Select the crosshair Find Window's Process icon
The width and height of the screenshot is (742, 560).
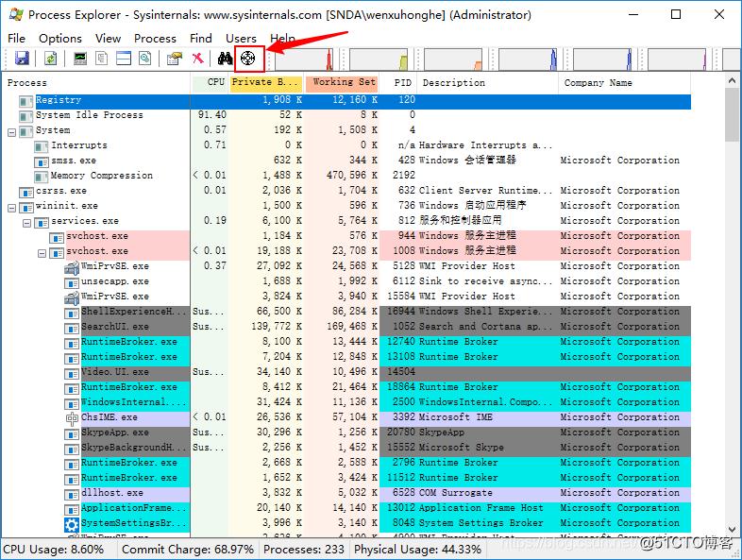pyautogui.click(x=248, y=59)
